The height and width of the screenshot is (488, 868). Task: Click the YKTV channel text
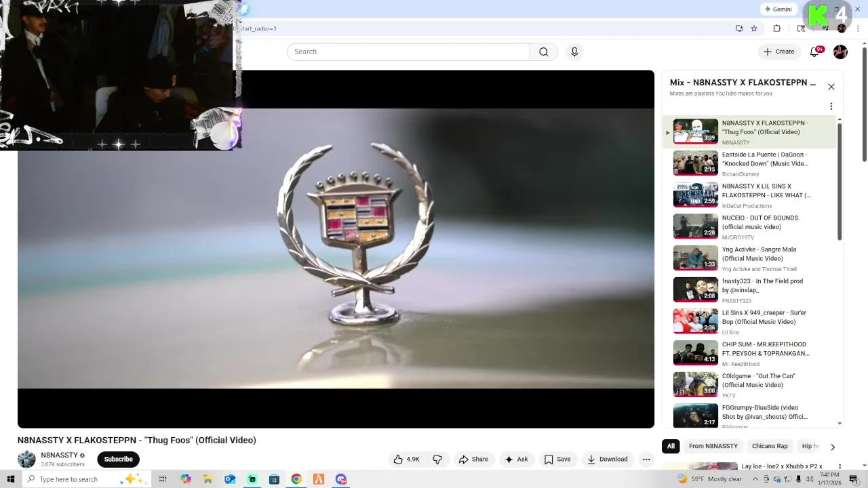pyautogui.click(x=729, y=396)
